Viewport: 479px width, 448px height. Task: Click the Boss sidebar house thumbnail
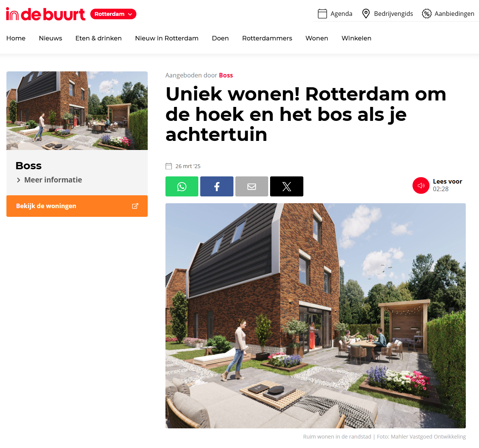coord(77,111)
